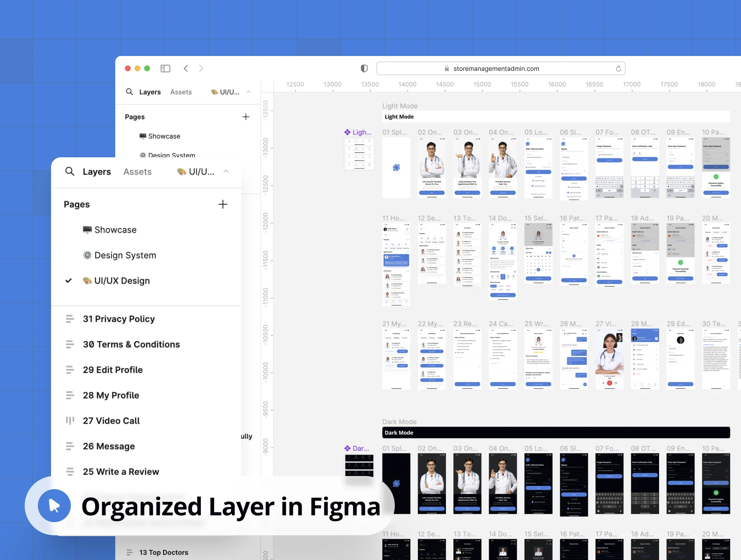Select the 26 Message layer
This screenshot has height=560, width=741.
pyautogui.click(x=109, y=446)
